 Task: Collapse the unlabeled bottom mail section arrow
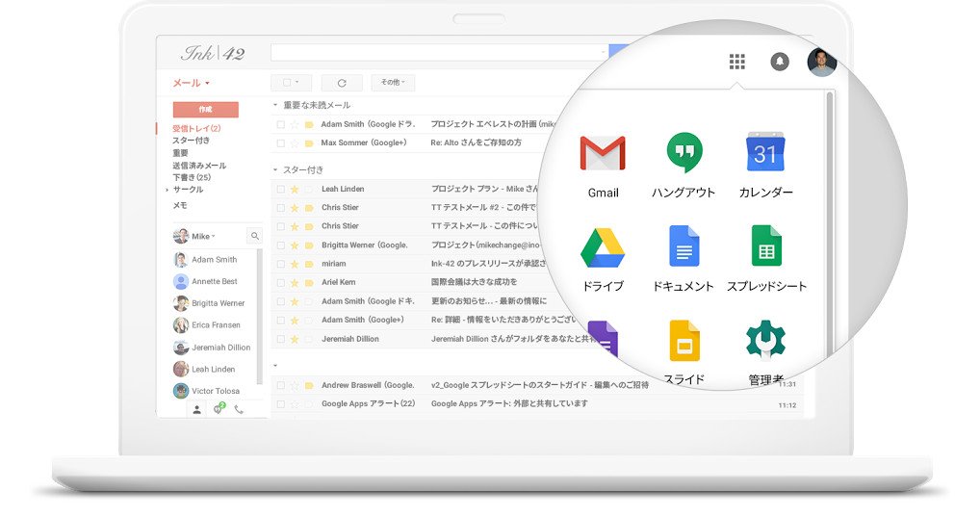click(x=275, y=366)
